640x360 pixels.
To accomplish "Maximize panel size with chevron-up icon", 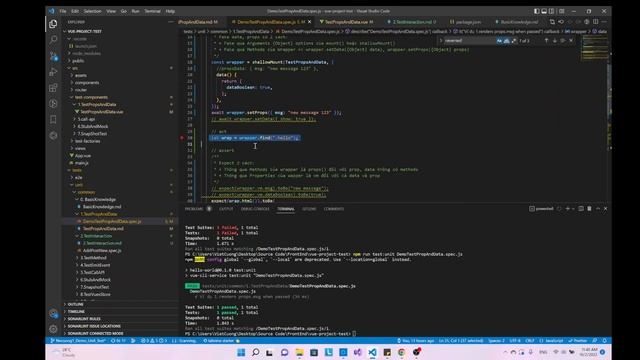I will point(598,209).
